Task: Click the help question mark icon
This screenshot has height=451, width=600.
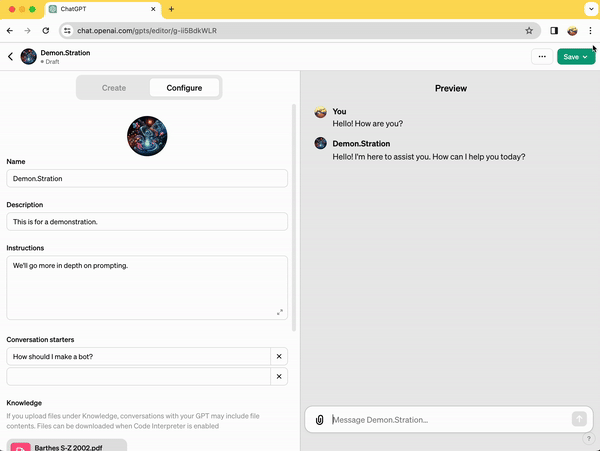Action: pyautogui.click(x=588, y=439)
